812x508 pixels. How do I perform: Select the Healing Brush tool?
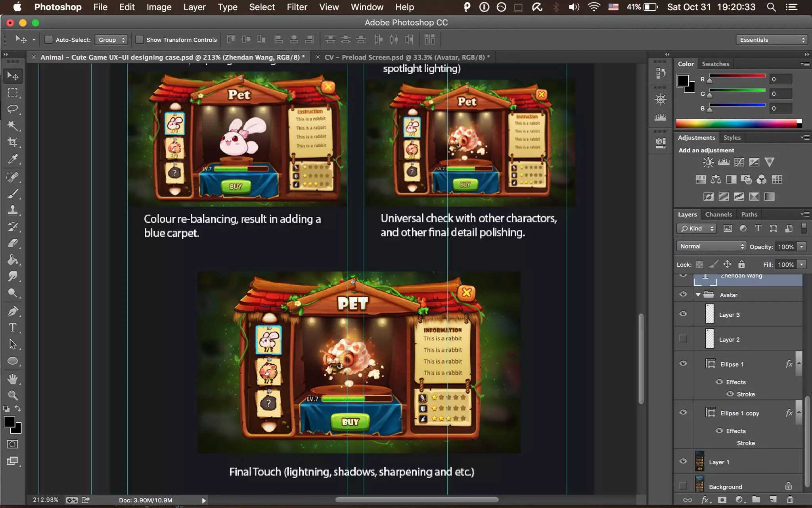13,177
